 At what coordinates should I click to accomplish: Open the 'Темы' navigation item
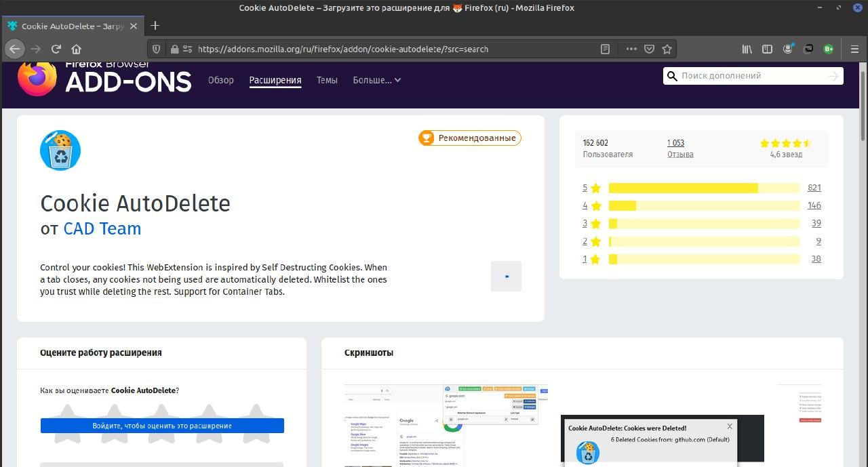click(x=327, y=80)
